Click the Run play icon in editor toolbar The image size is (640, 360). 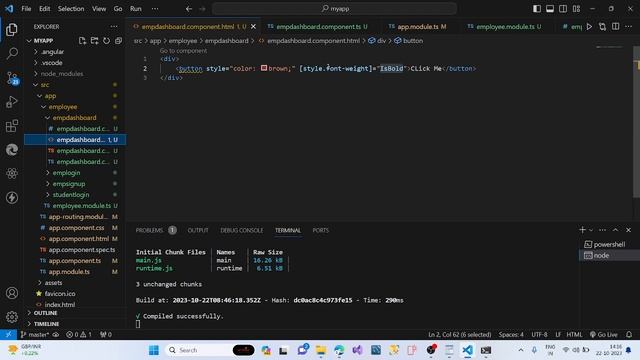pyautogui.click(x=589, y=27)
